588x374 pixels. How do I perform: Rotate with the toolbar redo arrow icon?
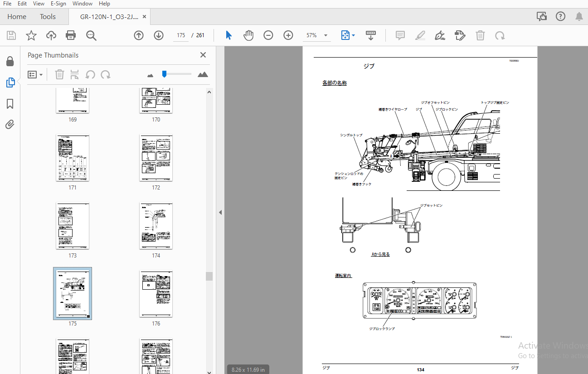click(500, 35)
